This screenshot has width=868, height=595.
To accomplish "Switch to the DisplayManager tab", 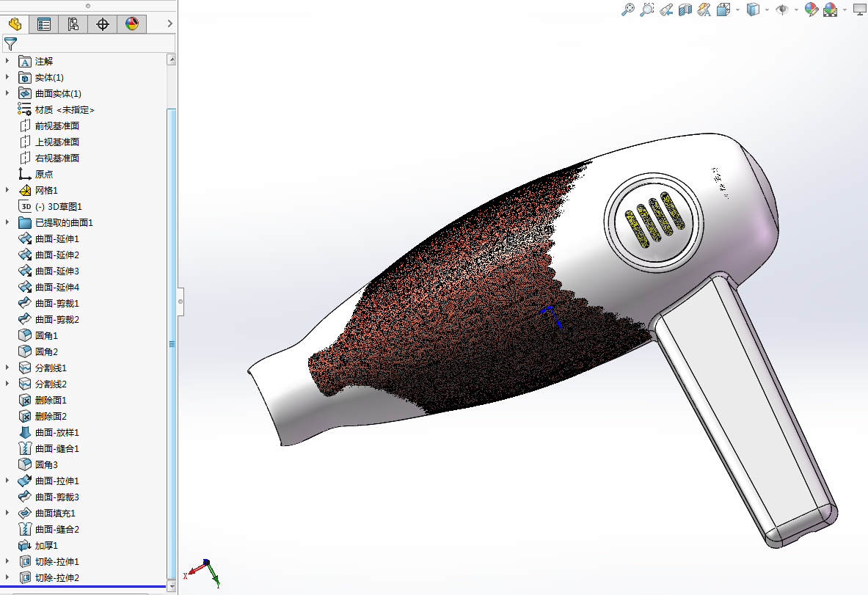I will pyautogui.click(x=132, y=23).
